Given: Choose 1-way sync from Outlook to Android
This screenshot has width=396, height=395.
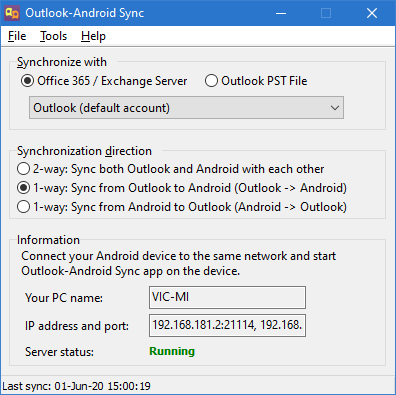Looking at the screenshot, I should (x=182, y=188).
